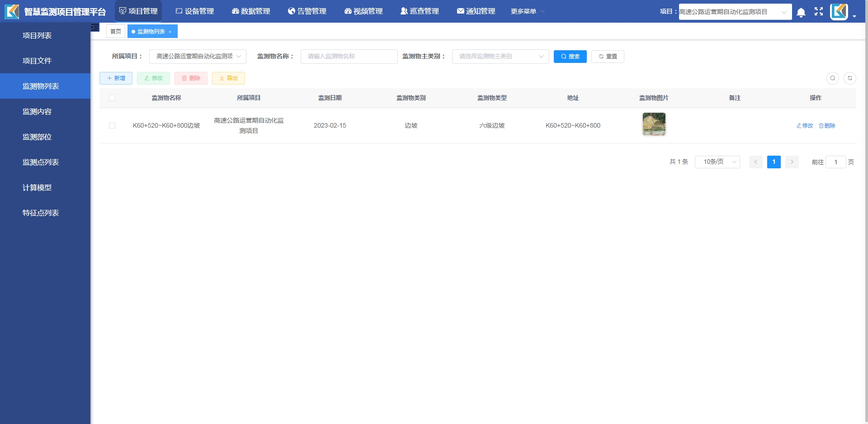Click 修改 link in table row

click(x=805, y=126)
